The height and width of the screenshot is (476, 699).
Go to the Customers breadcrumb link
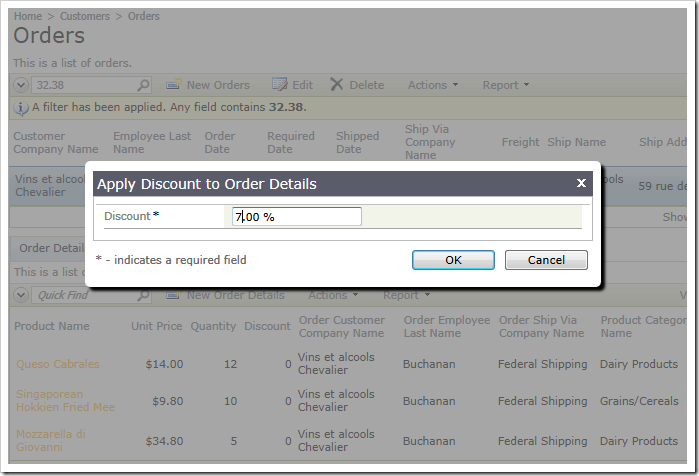[85, 16]
